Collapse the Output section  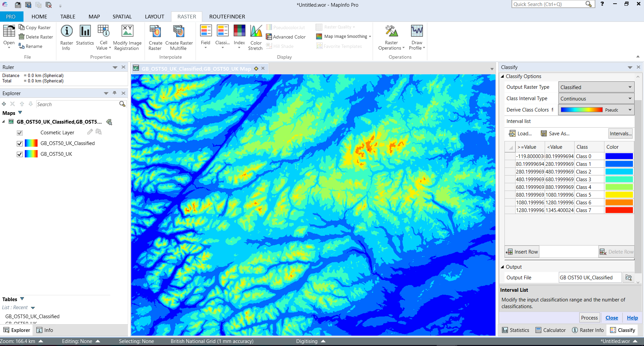pyautogui.click(x=502, y=267)
